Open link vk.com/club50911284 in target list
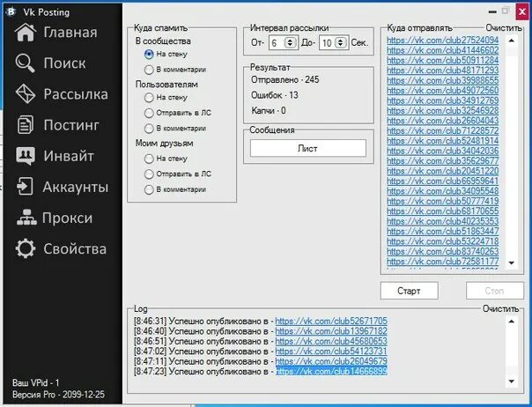532x407 pixels. [442, 61]
